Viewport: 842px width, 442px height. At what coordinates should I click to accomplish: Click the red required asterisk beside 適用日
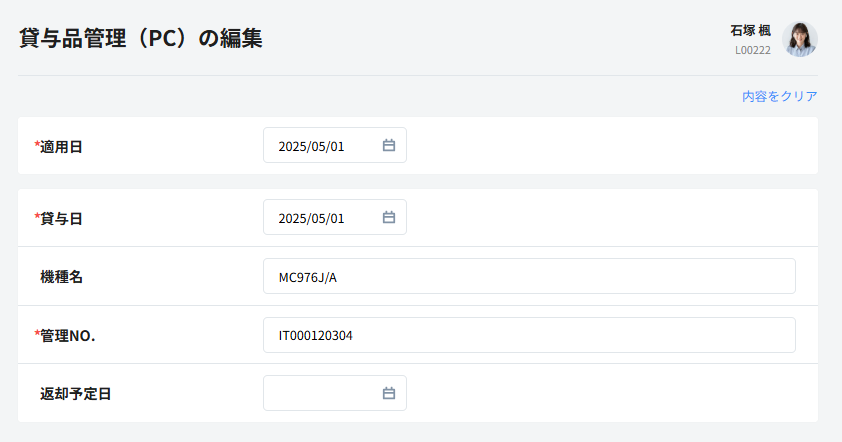[x=37, y=146]
